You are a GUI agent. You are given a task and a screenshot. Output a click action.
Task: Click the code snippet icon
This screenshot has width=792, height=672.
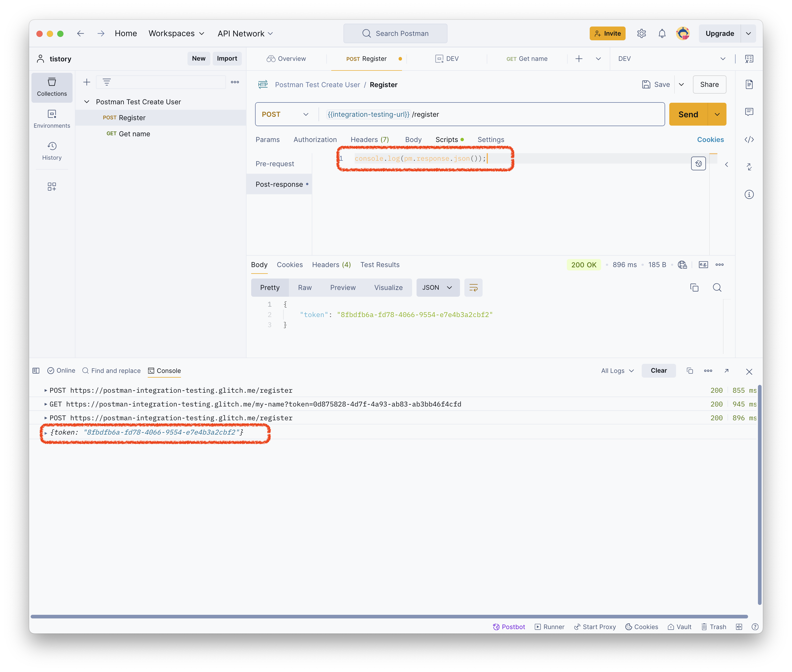click(x=749, y=139)
